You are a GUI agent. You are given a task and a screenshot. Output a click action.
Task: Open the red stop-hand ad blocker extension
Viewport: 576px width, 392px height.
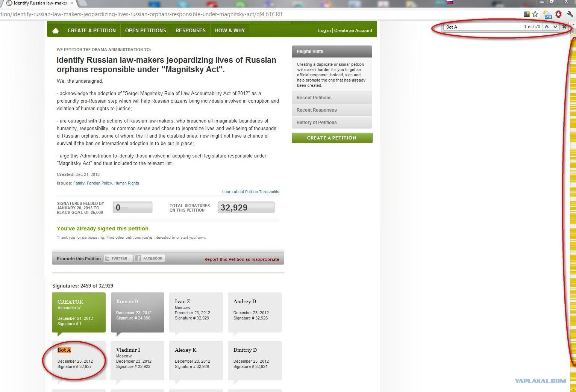(558, 14)
